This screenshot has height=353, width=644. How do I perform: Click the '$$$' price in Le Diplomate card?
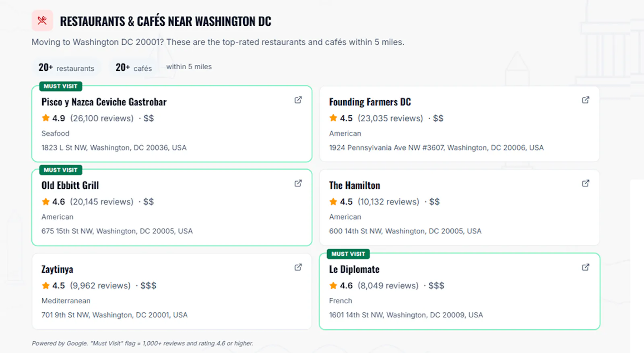436,285
